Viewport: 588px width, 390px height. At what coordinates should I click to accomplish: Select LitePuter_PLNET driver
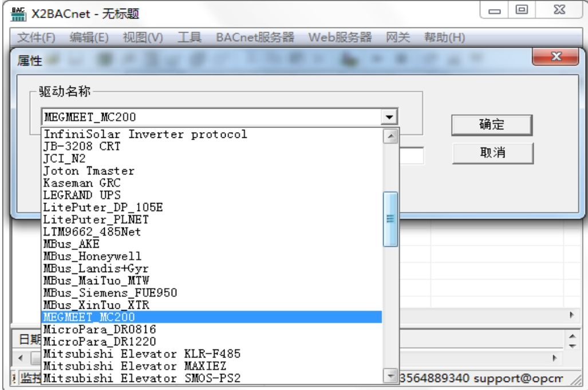[x=212, y=220]
